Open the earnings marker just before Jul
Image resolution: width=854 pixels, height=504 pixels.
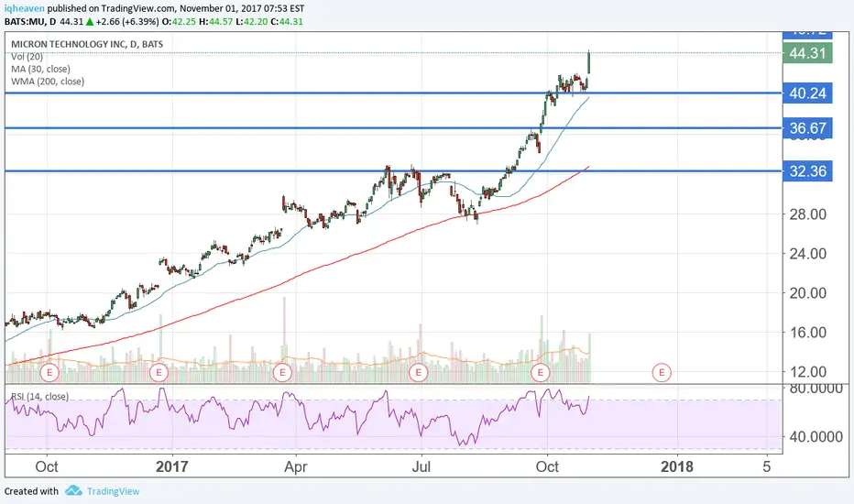(418, 373)
